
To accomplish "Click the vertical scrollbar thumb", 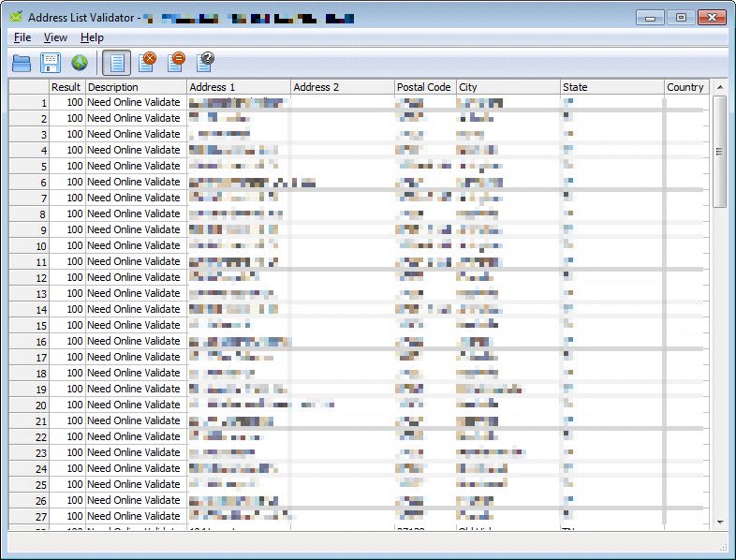I will (x=719, y=150).
